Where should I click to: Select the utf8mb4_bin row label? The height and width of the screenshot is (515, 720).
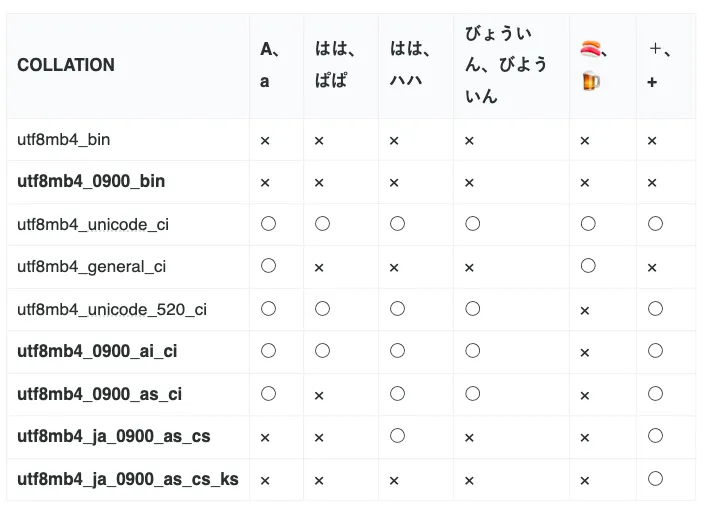[x=64, y=140]
